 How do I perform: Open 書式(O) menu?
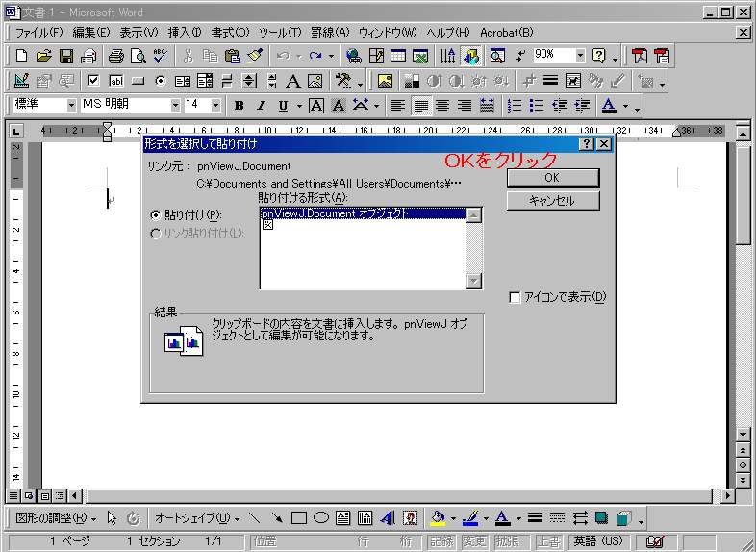click(230, 33)
